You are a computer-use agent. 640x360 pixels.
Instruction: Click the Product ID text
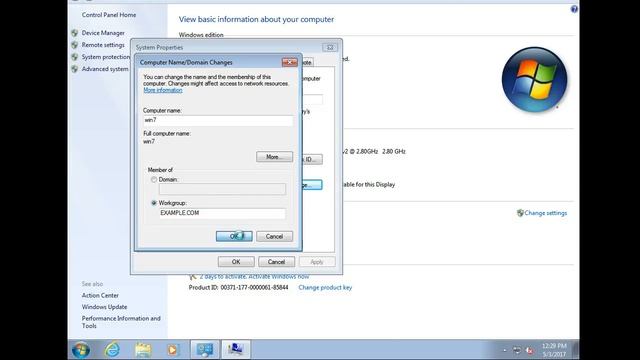click(x=238, y=287)
